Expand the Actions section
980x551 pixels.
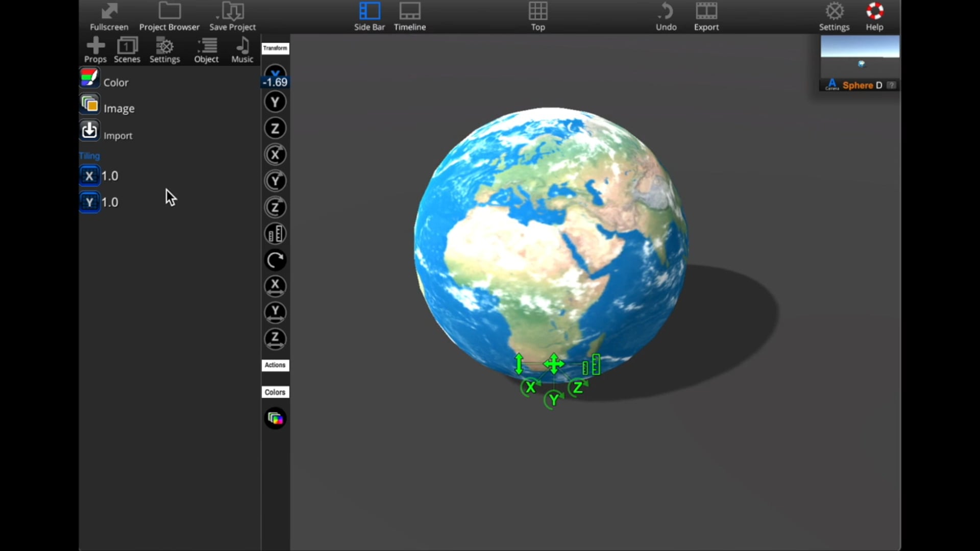(x=275, y=365)
